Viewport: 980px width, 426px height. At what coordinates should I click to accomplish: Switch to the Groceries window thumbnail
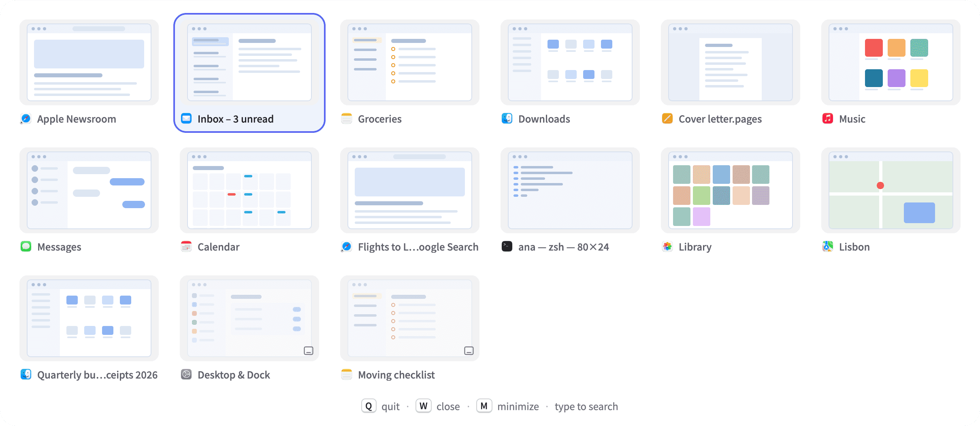point(410,62)
